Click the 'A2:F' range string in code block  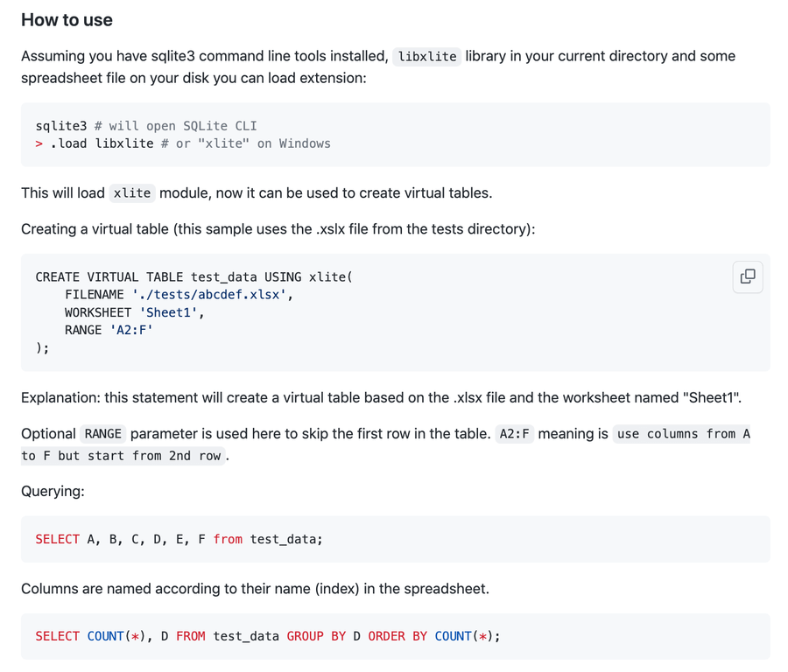point(131,330)
